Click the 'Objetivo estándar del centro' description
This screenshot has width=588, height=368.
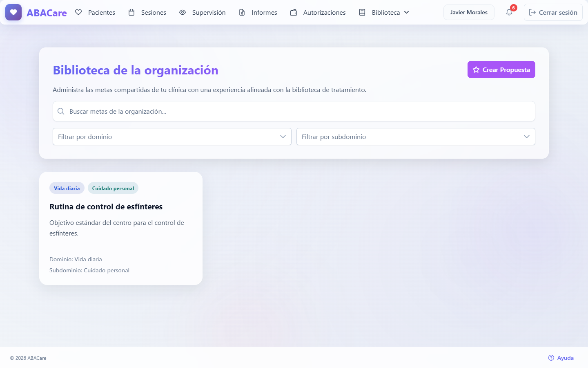tap(117, 228)
